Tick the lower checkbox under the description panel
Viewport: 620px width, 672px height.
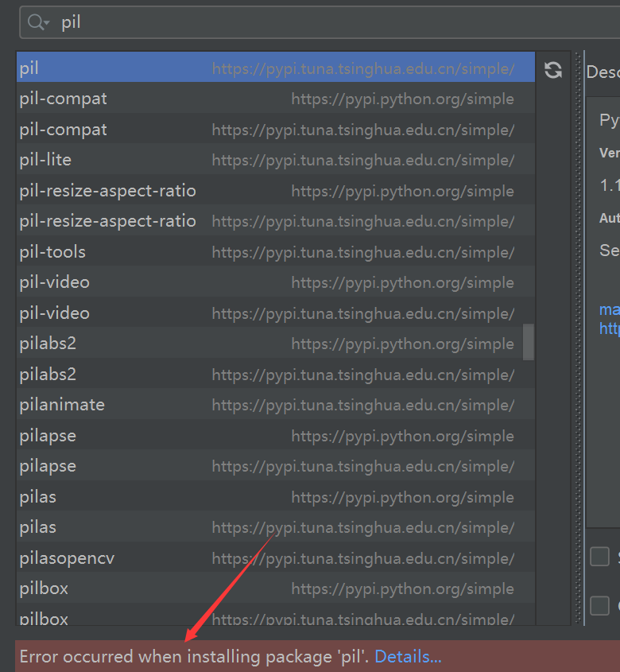[599, 605]
